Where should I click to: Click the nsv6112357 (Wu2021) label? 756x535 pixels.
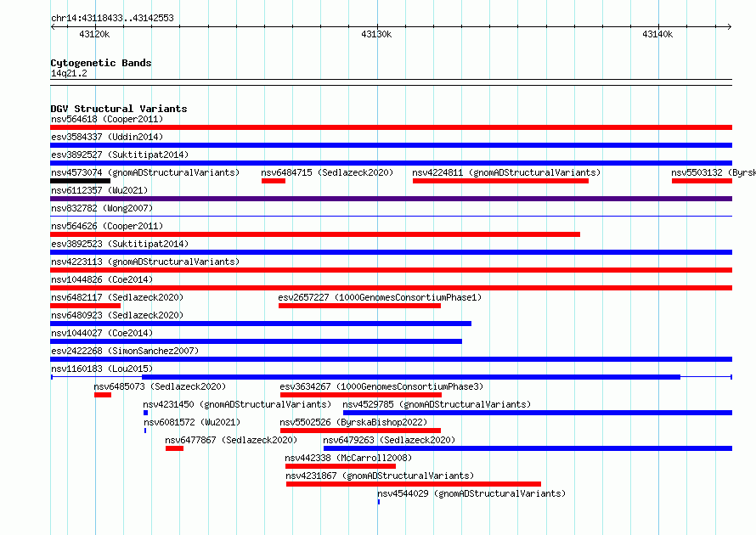coord(99,190)
